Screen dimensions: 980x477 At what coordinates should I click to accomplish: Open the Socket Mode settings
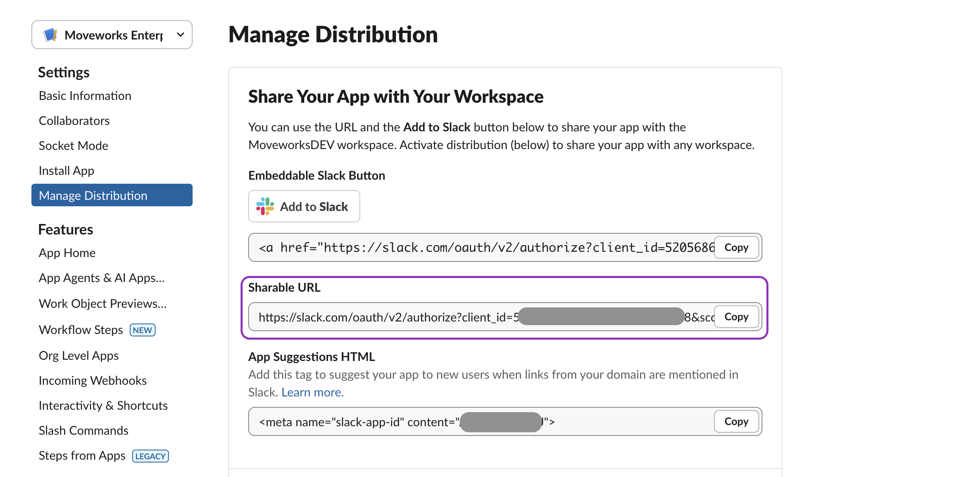(x=73, y=146)
